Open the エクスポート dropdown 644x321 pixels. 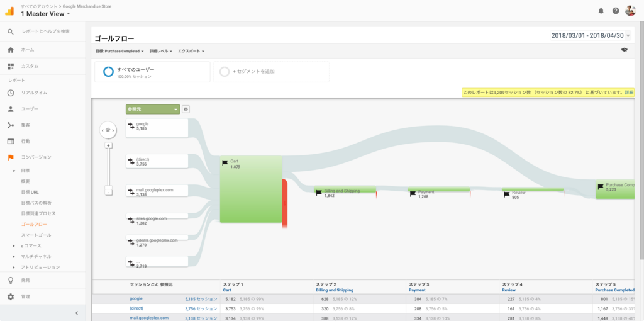[191, 52]
